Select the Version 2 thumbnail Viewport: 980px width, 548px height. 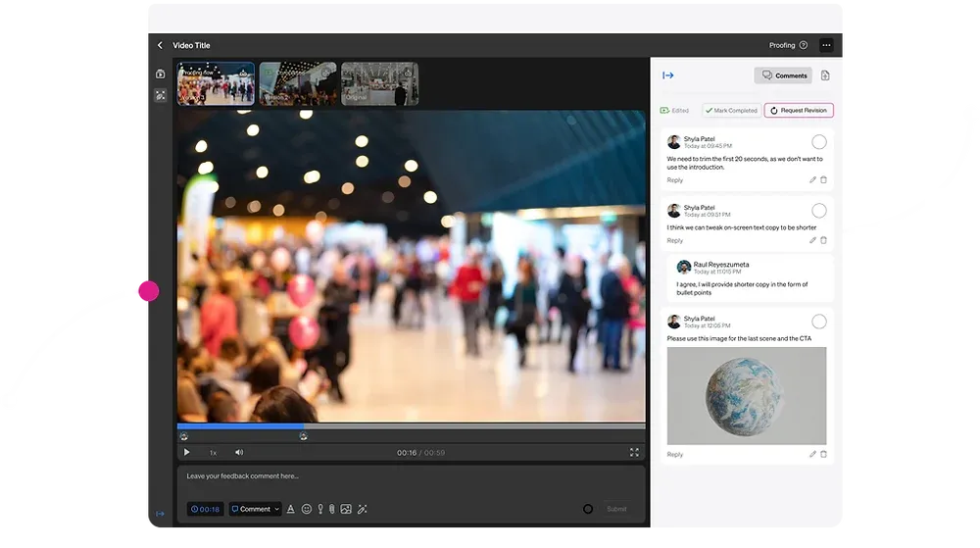point(298,83)
